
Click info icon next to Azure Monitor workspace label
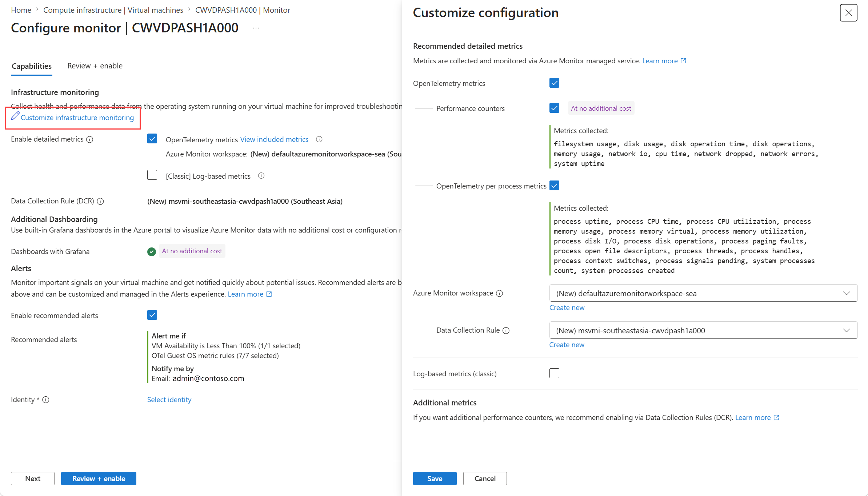point(500,293)
